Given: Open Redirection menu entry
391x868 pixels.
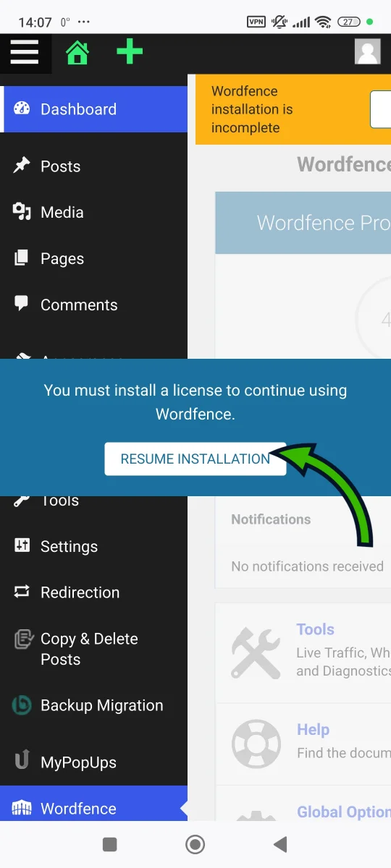Looking at the screenshot, I should (94, 592).
